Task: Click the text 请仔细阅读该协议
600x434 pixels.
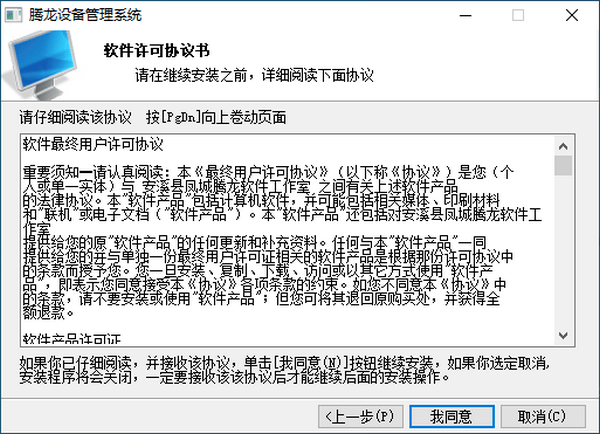Action: tap(75, 117)
